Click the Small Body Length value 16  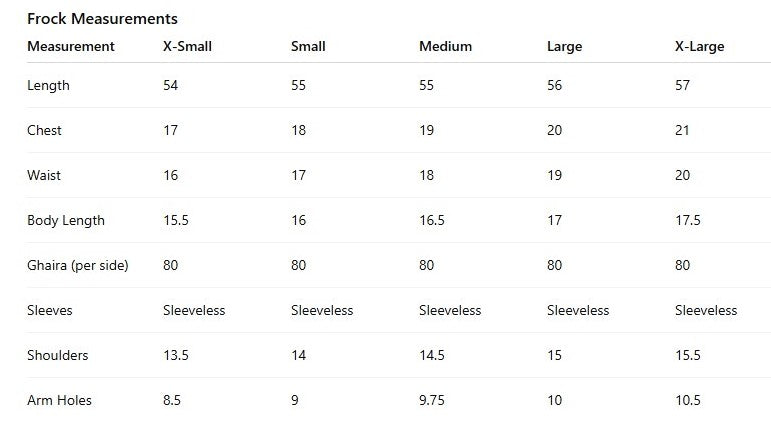tap(298, 220)
